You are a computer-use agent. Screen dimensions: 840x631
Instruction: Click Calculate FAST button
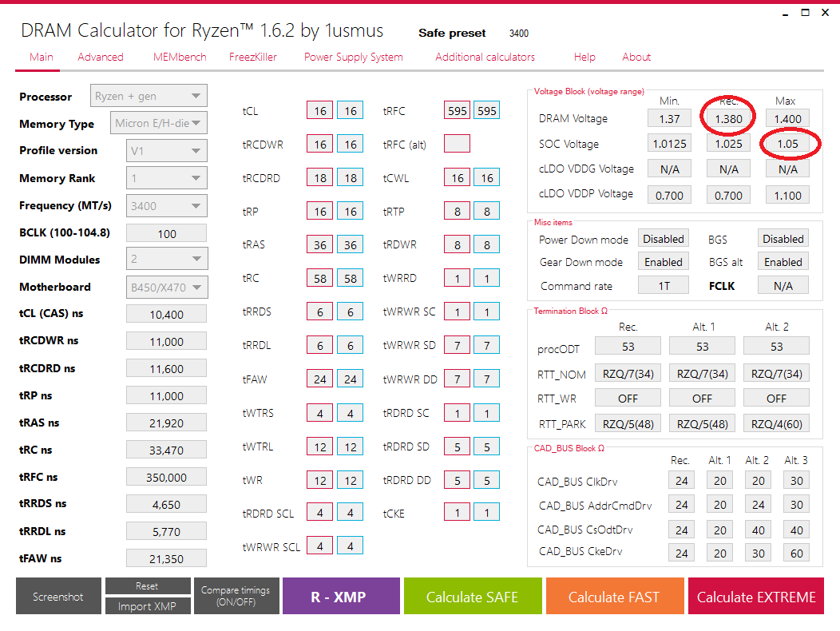click(x=615, y=596)
